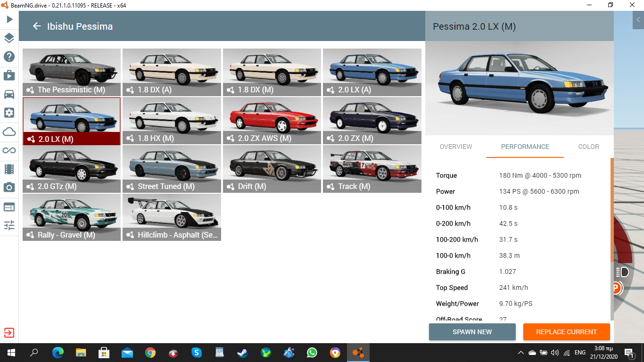Open Environment cloud icon

coord(9,132)
